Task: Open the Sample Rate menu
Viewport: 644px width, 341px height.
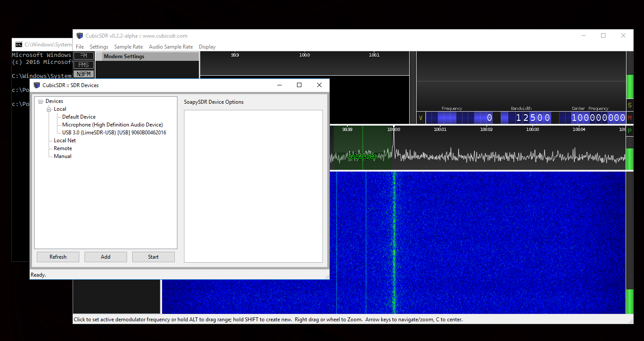Action: click(128, 47)
